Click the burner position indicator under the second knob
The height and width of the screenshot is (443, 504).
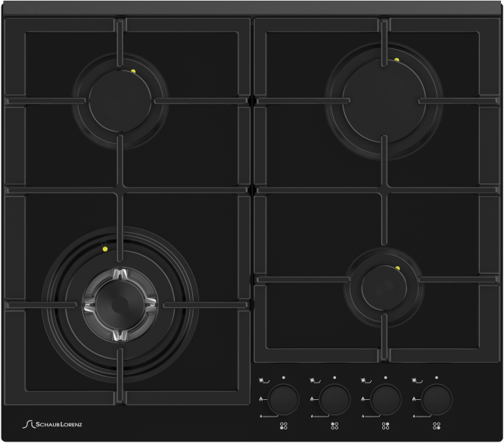334,426
